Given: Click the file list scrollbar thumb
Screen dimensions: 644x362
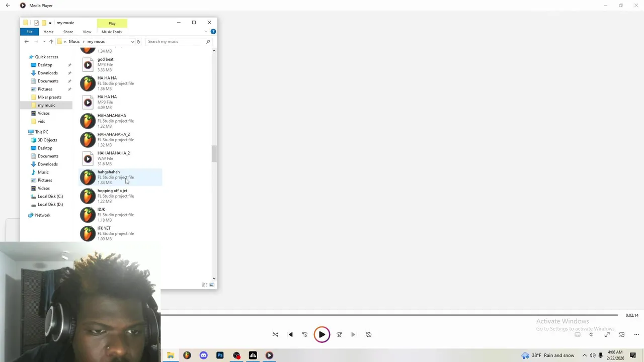Looking at the screenshot, I should 214,154.
